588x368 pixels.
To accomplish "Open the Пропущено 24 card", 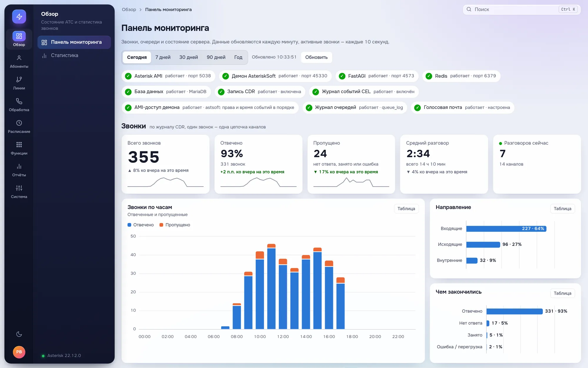I will [351, 164].
